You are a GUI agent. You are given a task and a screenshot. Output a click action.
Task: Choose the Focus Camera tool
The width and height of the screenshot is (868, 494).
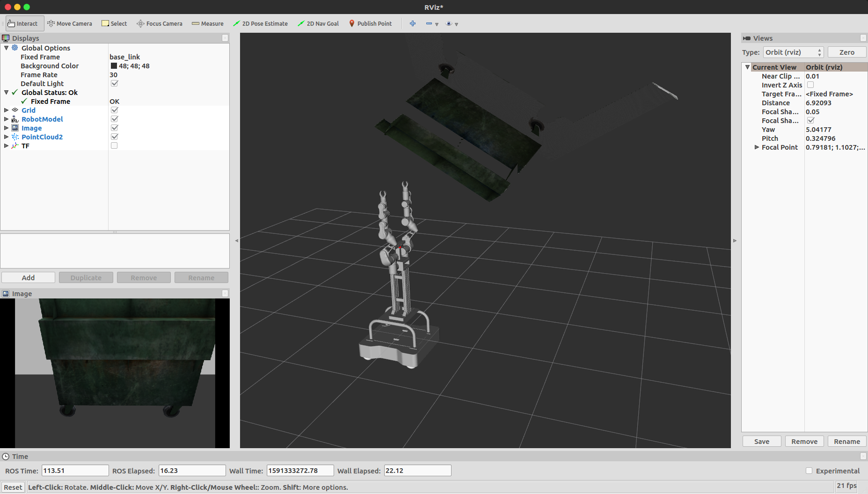click(x=160, y=23)
